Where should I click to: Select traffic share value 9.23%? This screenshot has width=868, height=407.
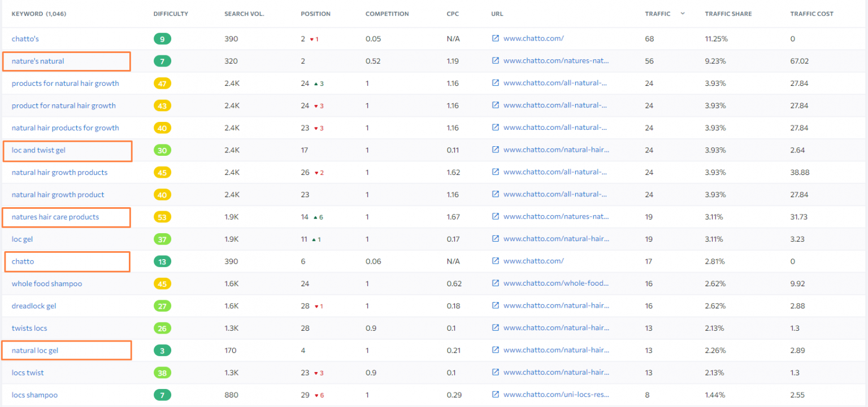715,61
